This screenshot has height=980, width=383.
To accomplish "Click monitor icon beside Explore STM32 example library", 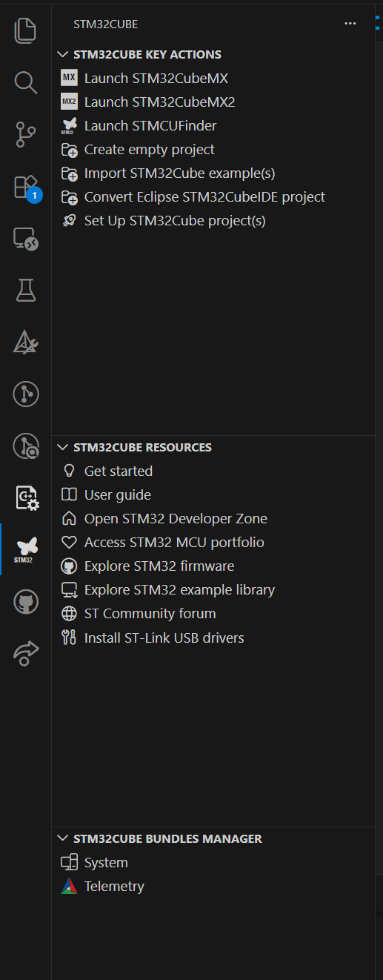I will [x=69, y=590].
